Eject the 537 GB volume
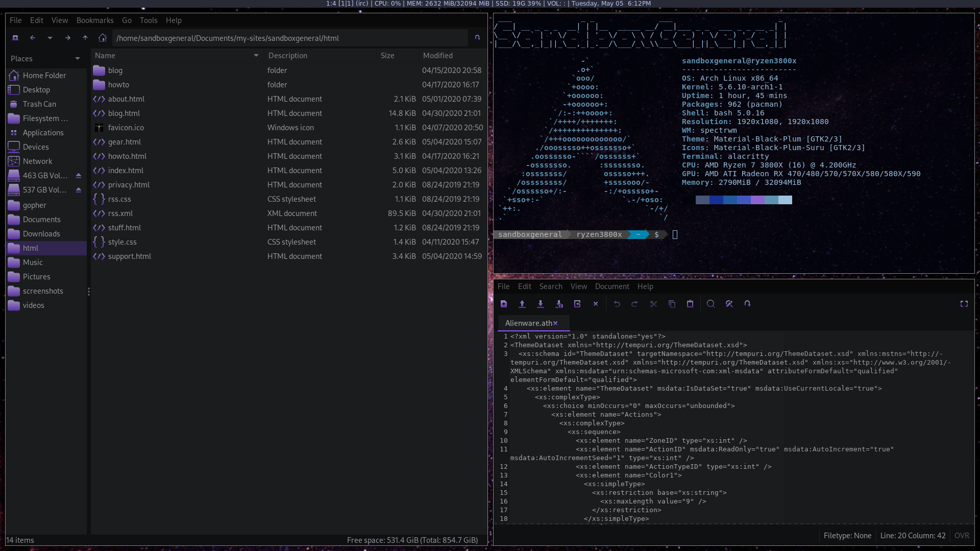Viewport: 980px width, 551px height. pyautogui.click(x=79, y=190)
